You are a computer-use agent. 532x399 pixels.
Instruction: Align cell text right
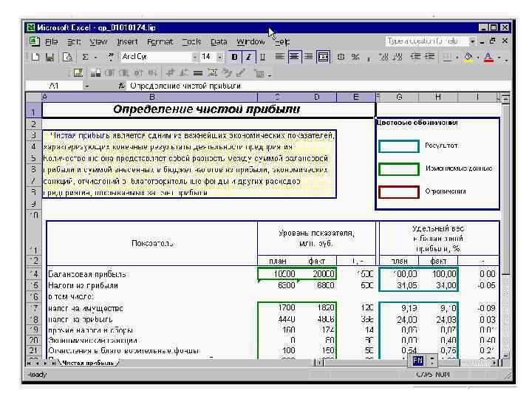tap(308, 57)
